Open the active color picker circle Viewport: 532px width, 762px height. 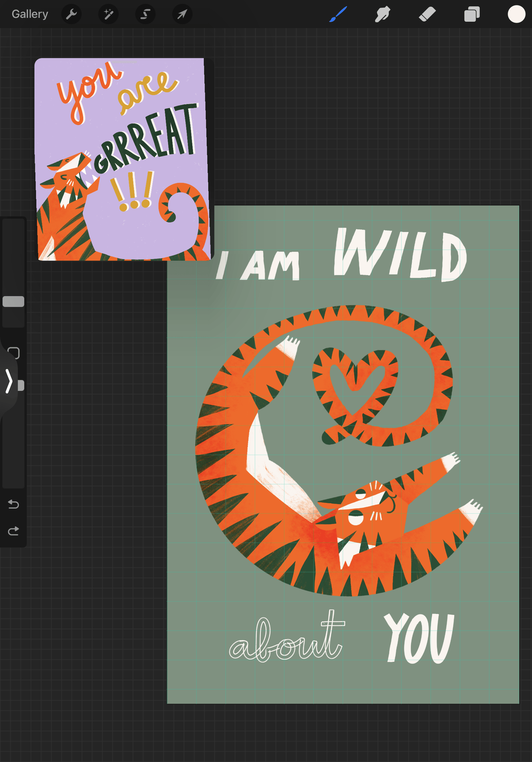516,14
